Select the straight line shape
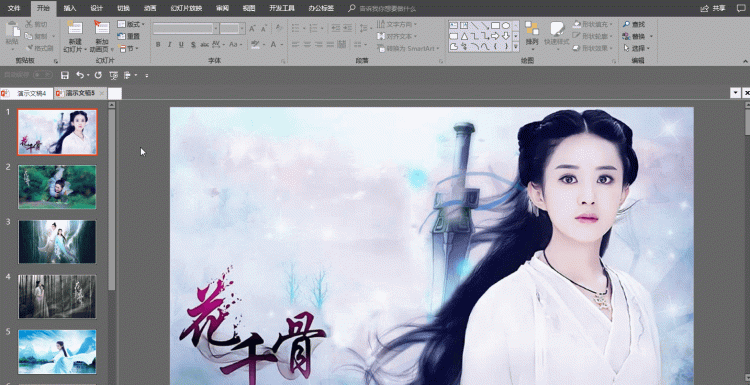The width and height of the screenshot is (750, 385). 474,25
